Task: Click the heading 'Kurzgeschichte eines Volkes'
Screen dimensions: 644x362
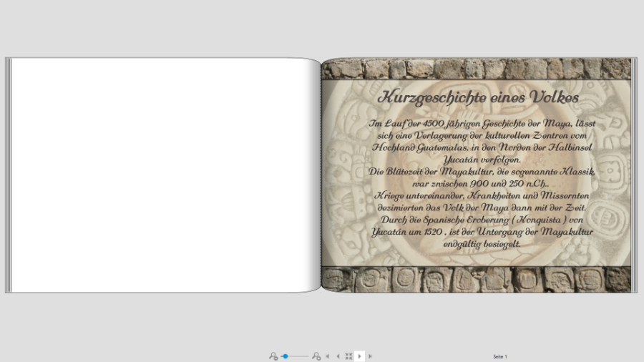Action: click(478, 97)
